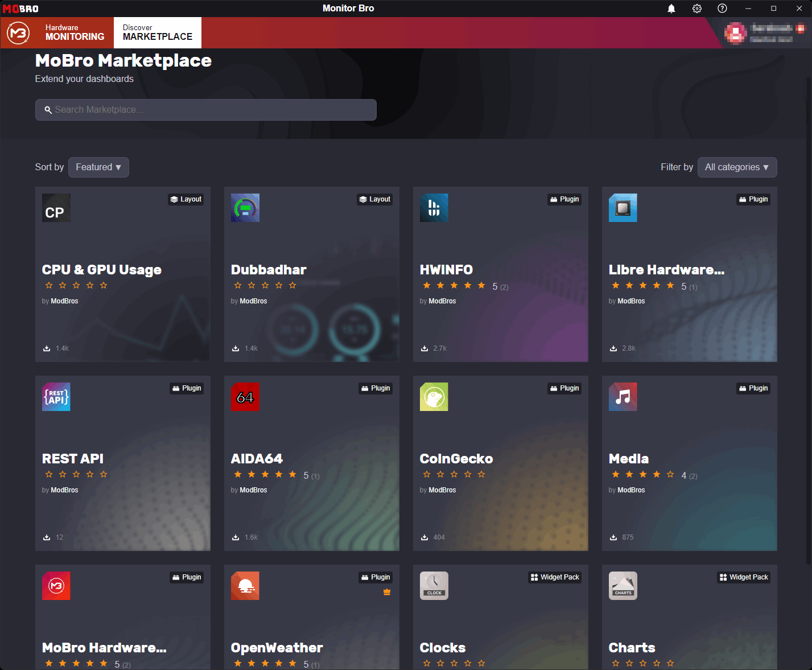812x670 pixels.
Task: Click the MoBro M3 logo icon
Action: [x=18, y=33]
